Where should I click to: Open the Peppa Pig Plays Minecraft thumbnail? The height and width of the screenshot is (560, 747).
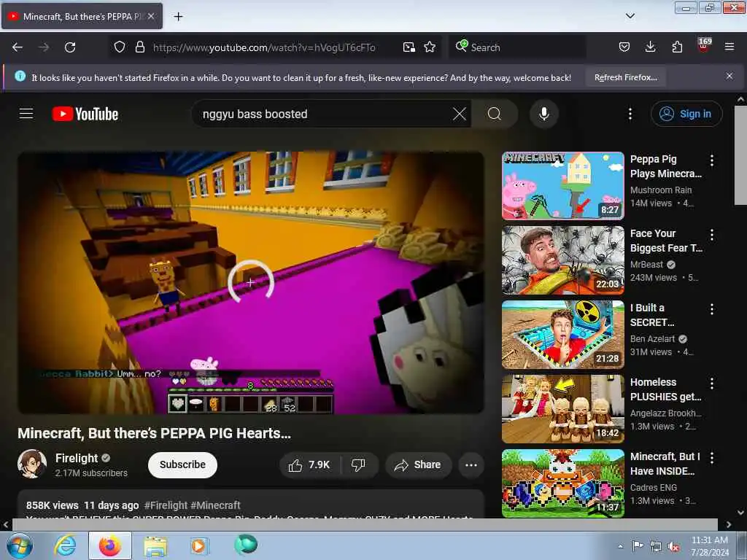(562, 186)
